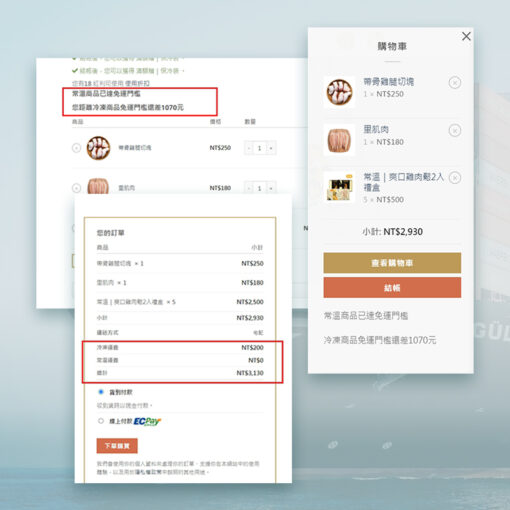Increase 里肌肉 quantity with plus button
The height and width of the screenshot is (510, 510).
pos(271,188)
